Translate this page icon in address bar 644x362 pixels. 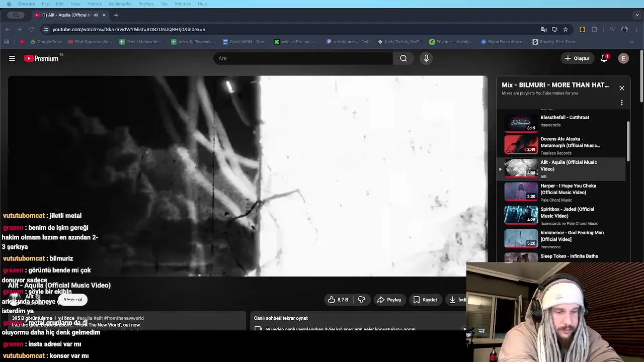(544, 29)
